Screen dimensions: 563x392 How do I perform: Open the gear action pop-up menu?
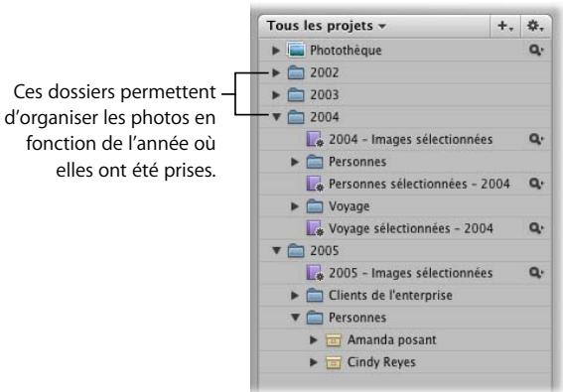pos(535,26)
